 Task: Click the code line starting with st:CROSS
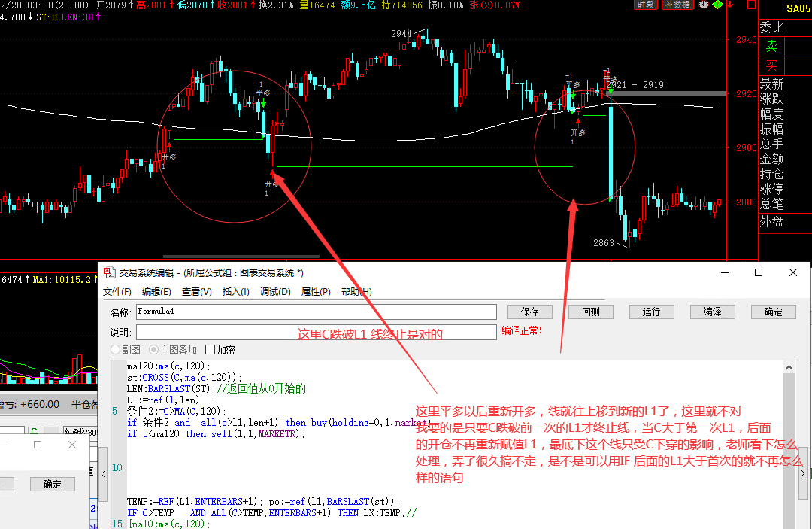coord(184,377)
